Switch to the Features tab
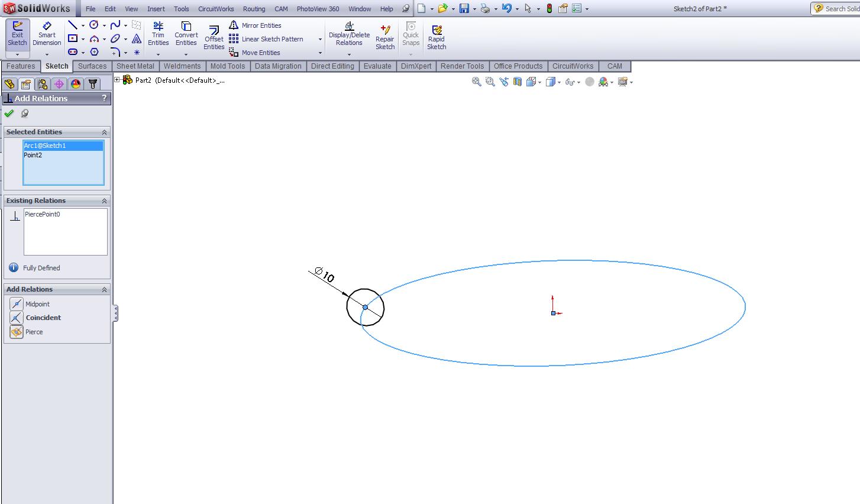860x504 pixels. [21, 66]
